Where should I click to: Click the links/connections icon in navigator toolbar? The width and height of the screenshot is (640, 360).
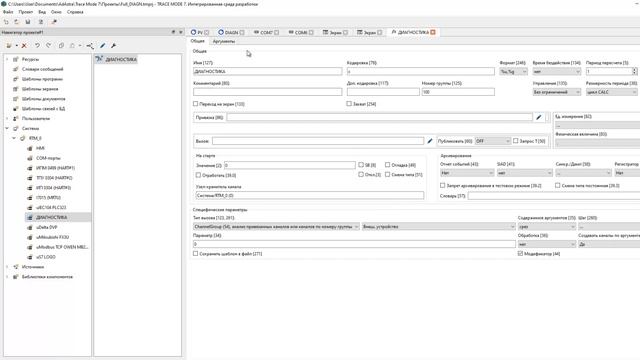coord(90,46)
